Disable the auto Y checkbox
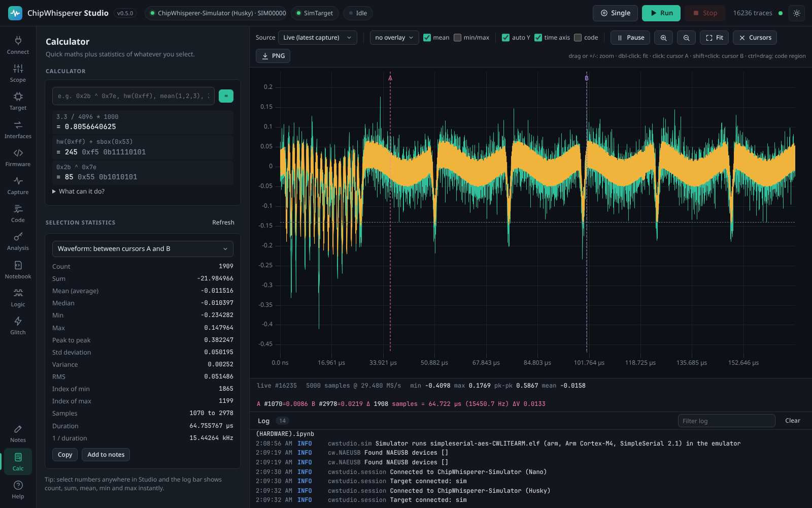 pos(505,38)
